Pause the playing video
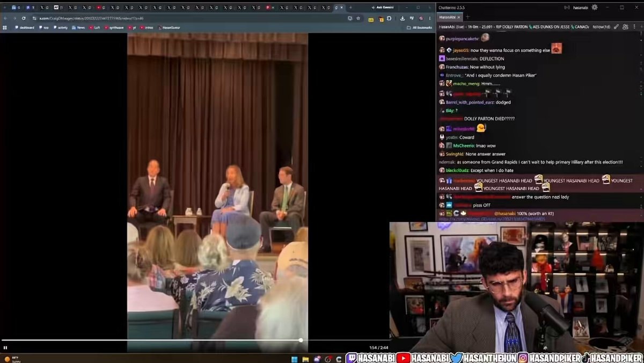 tap(5, 347)
